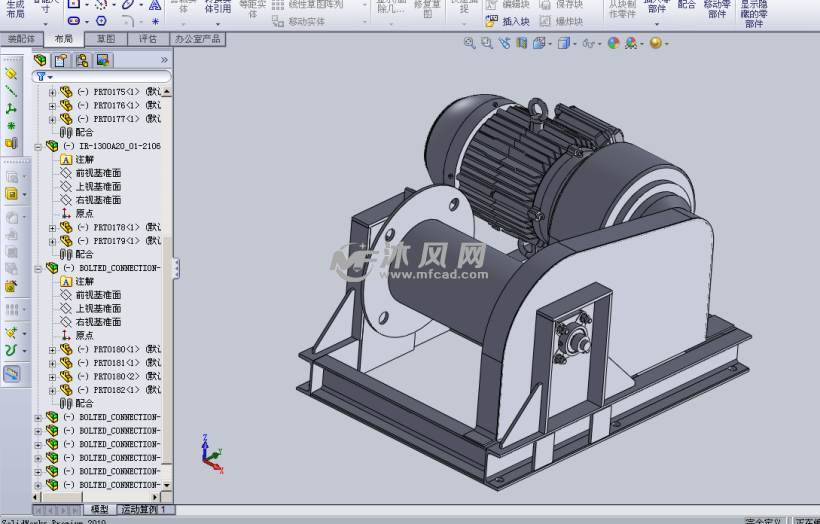Viewport: 820px width, 524px height.
Task: Switch to the 布局 tab
Action: [63, 39]
